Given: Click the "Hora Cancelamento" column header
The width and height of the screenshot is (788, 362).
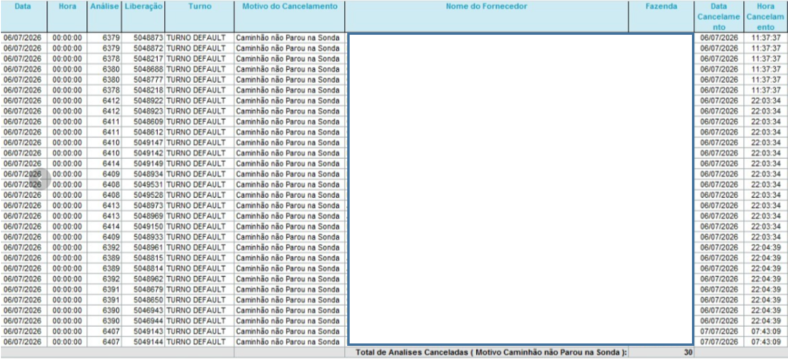Looking at the screenshot, I should coord(765,17).
